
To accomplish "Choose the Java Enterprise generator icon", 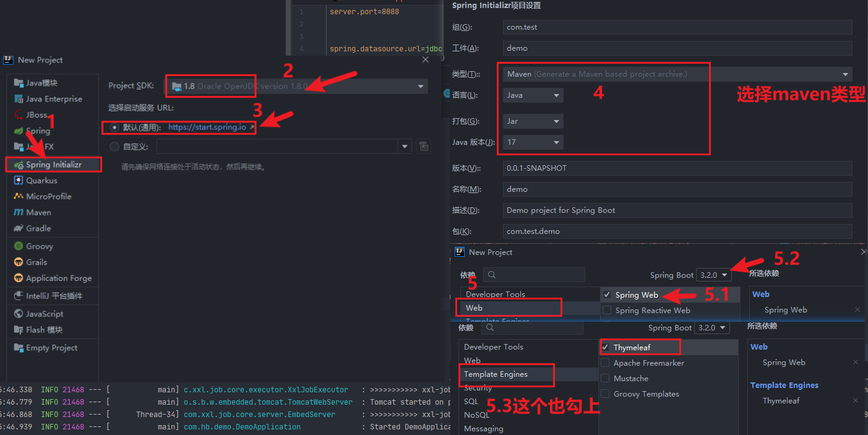I will pyautogui.click(x=18, y=99).
